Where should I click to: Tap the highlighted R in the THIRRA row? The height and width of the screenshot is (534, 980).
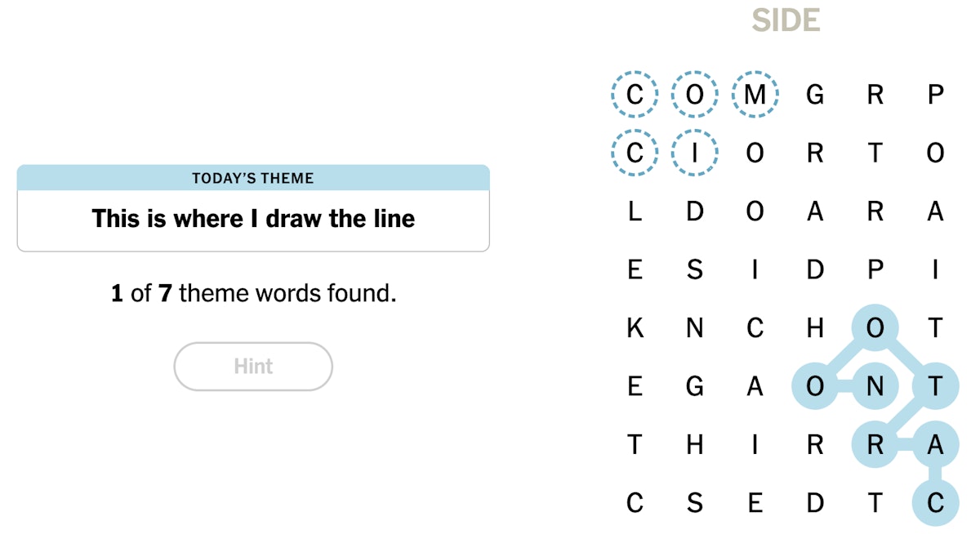[874, 445]
